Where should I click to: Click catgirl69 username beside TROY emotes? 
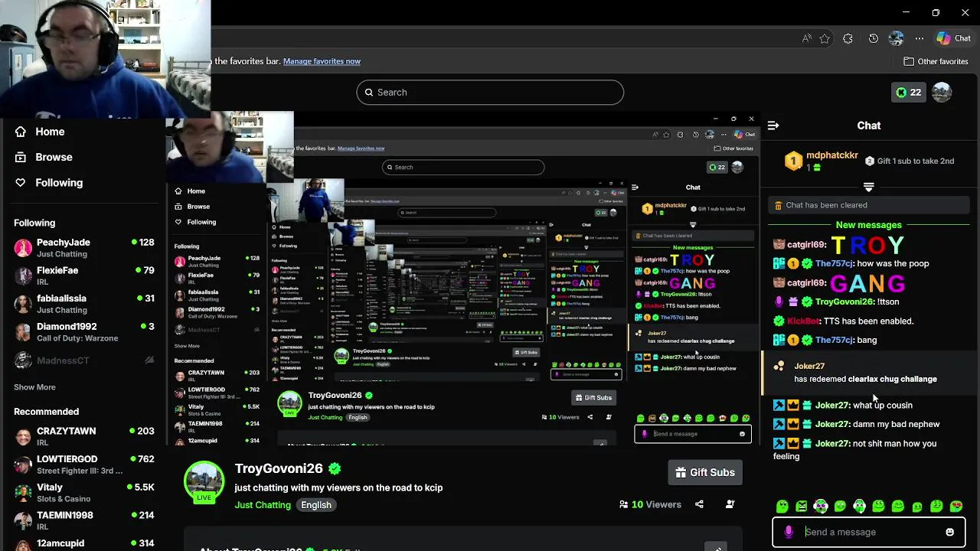tap(807, 244)
